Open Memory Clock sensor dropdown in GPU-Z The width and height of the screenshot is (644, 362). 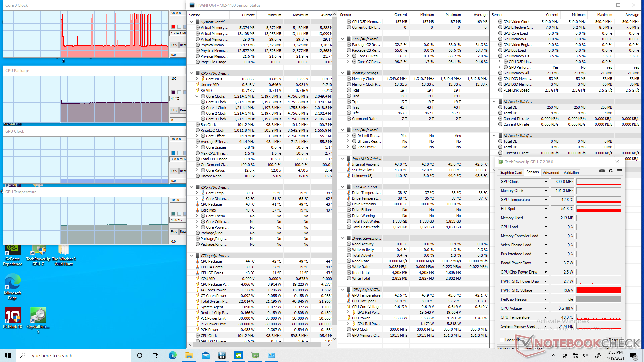(546, 191)
